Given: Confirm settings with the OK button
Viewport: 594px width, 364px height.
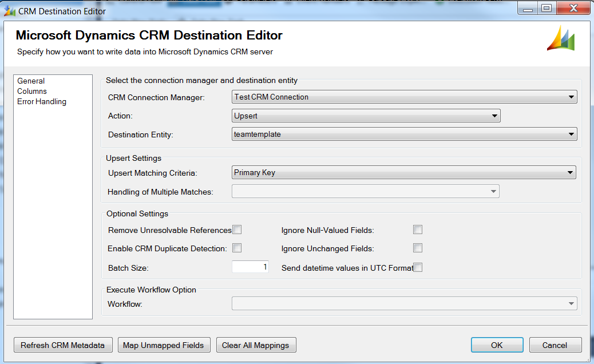Looking at the screenshot, I should point(497,345).
